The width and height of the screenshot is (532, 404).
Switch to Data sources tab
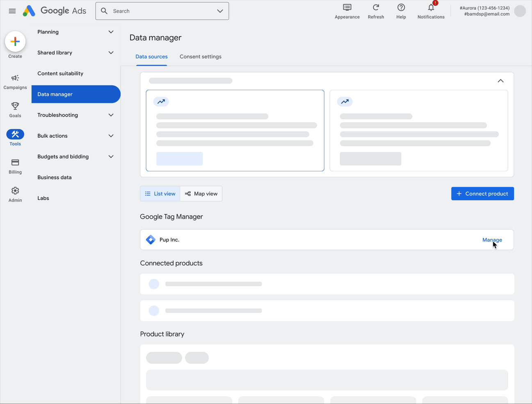click(x=151, y=57)
